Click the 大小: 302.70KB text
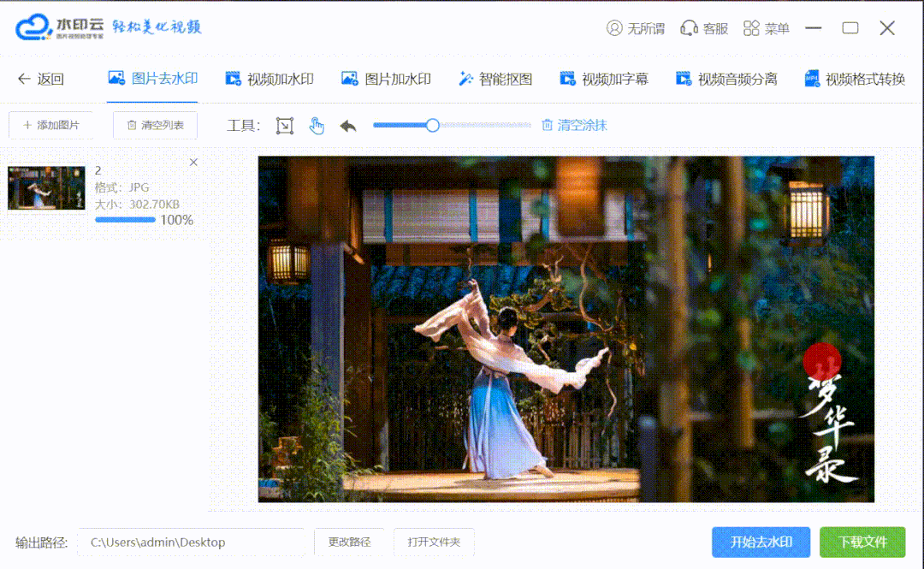924x569 pixels. pyautogui.click(x=137, y=204)
